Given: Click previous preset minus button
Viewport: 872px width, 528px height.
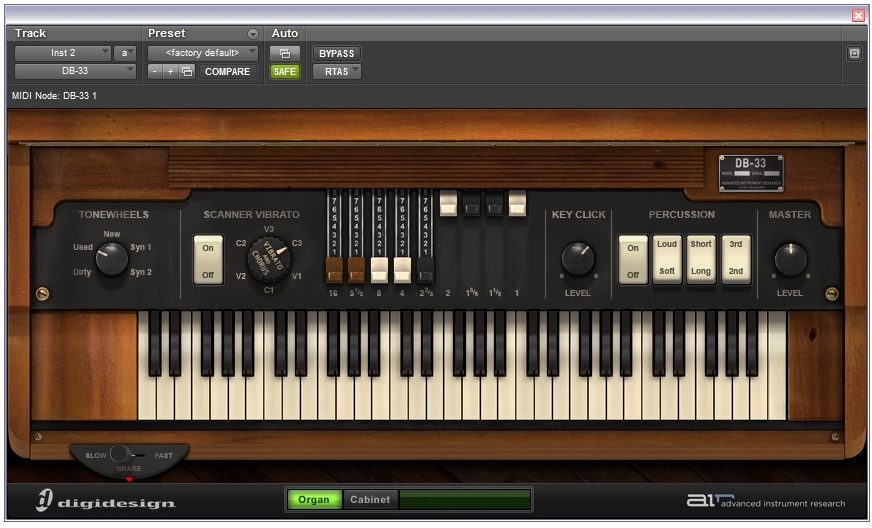Looking at the screenshot, I should [x=155, y=72].
